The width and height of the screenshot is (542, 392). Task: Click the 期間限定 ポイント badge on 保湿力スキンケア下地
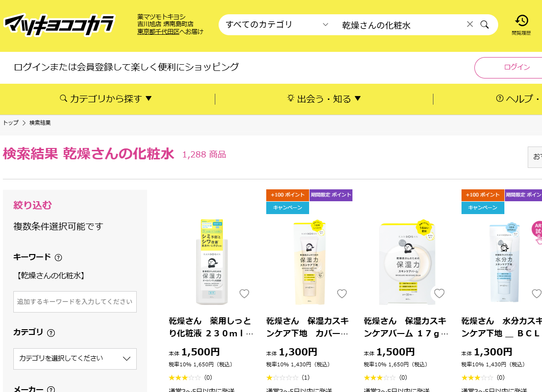point(331,195)
